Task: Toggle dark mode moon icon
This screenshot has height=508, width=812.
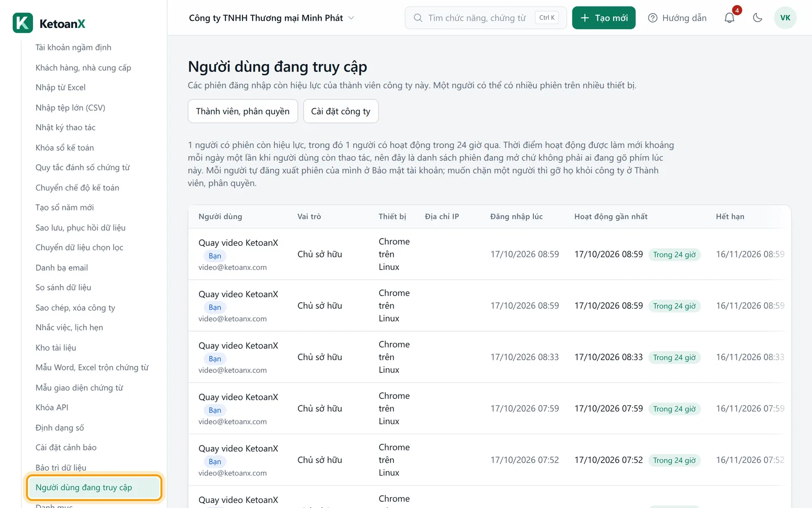Action: tap(758, 18)
